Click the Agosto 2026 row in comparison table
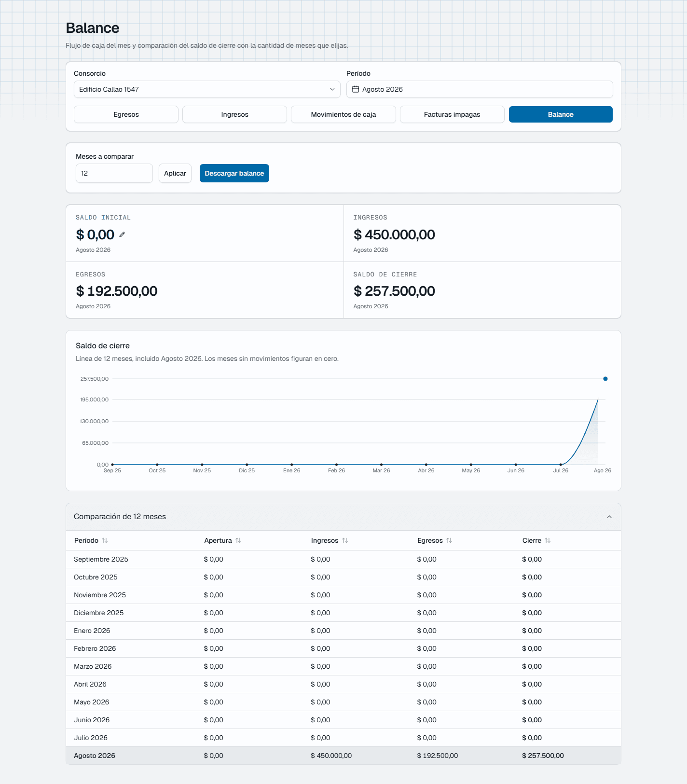 [343, 756]
